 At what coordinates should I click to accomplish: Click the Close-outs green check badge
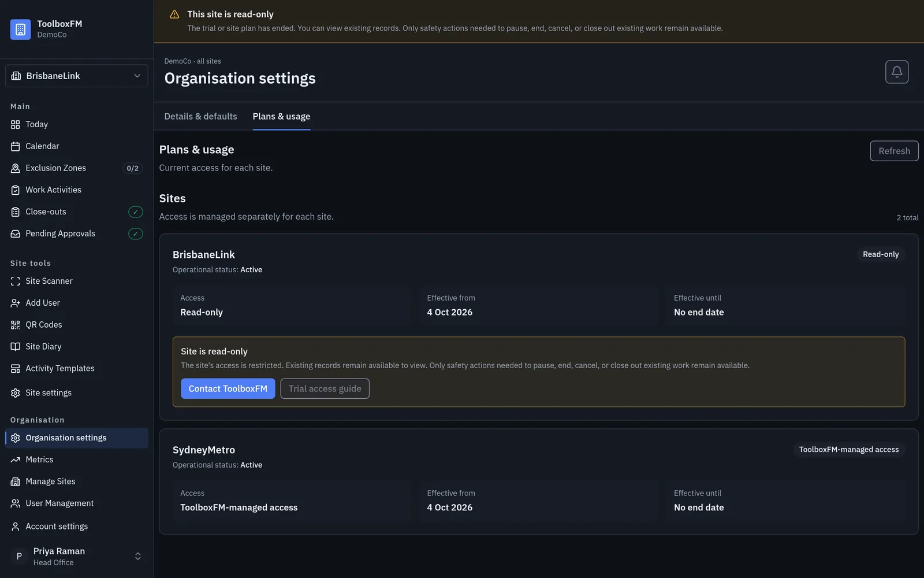pos(135,212)
